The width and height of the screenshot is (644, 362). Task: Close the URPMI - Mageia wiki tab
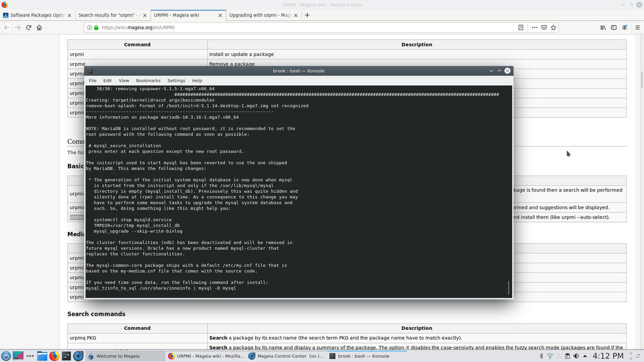tap(220, 15)
